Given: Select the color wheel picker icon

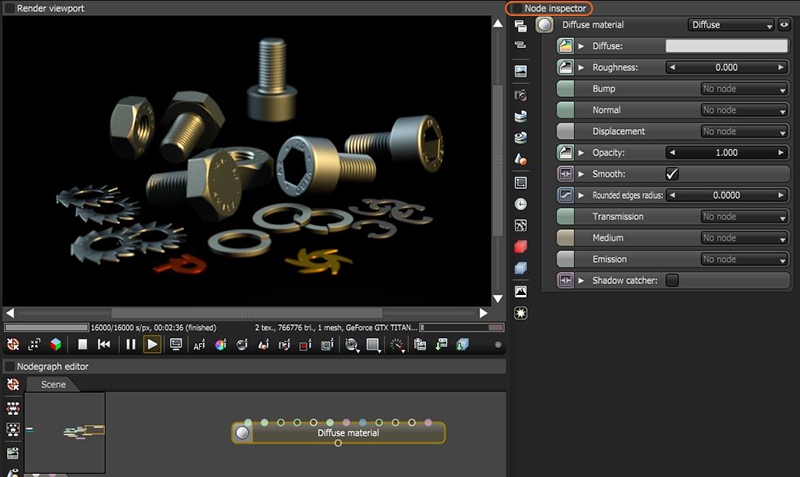Looking at the screenshot, I should (221, 345).
